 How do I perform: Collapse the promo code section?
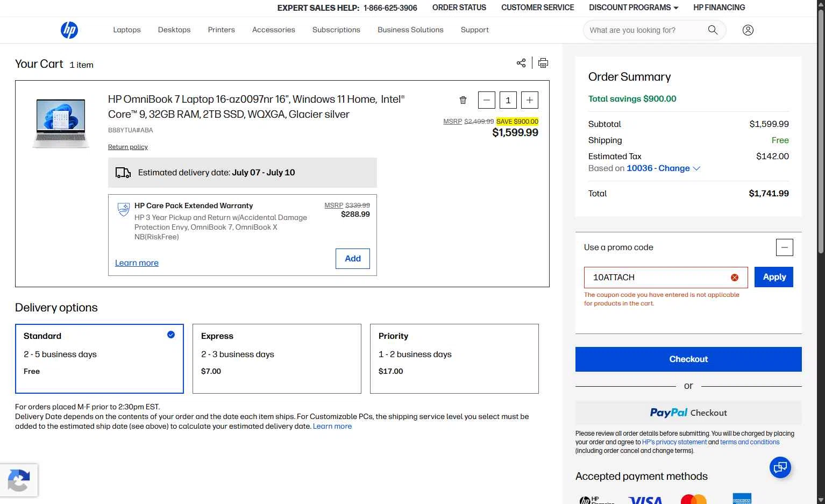click(785, 247)
